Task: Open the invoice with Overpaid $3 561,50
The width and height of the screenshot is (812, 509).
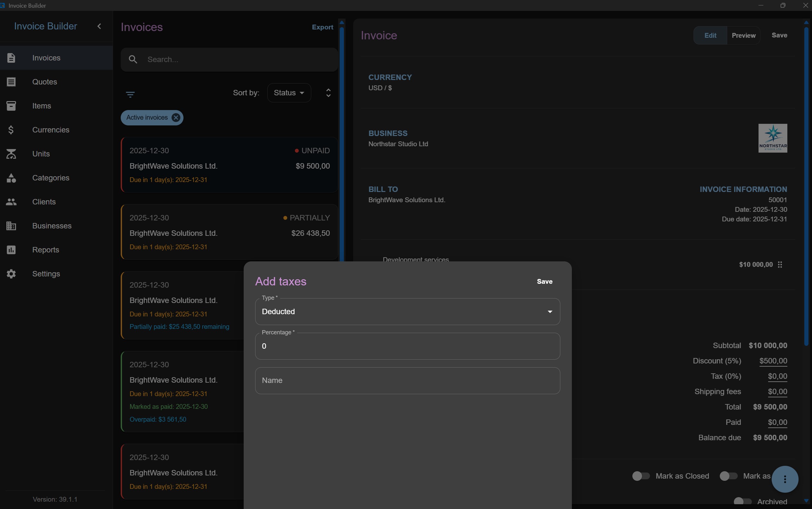Action: (x=182, y=392)
